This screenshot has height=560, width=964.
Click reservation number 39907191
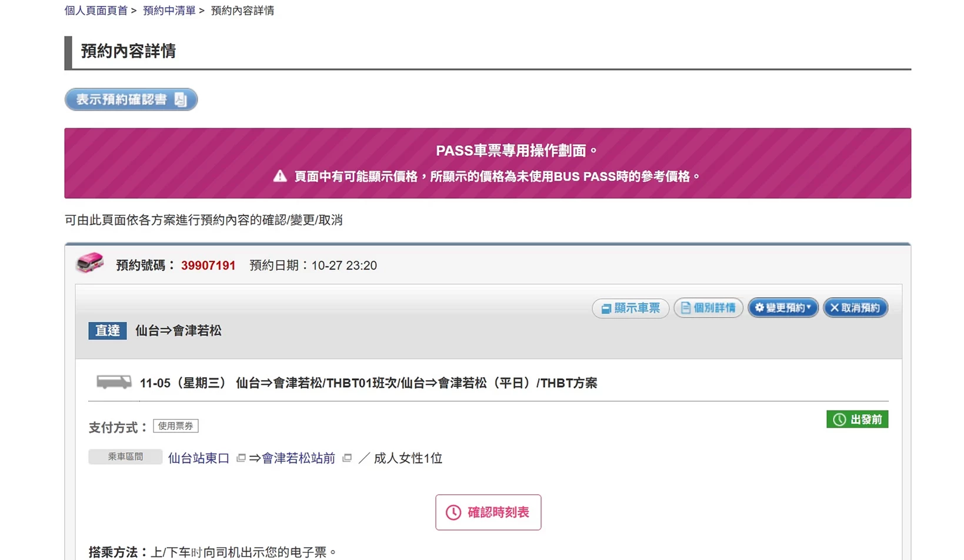(208, 265)
